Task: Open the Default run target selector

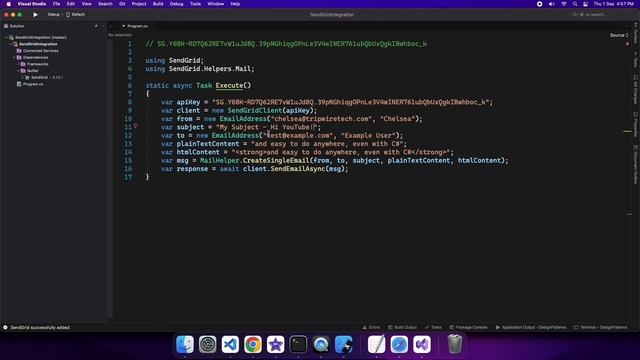Action: pyautogui.click(x=76, y=15)
